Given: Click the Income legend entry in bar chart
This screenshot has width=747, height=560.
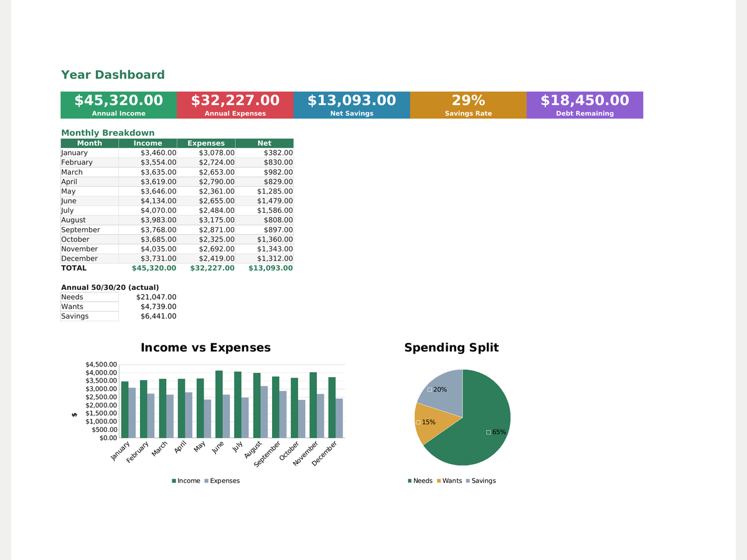Looking at the screenshot, I should tap(186, 481).
